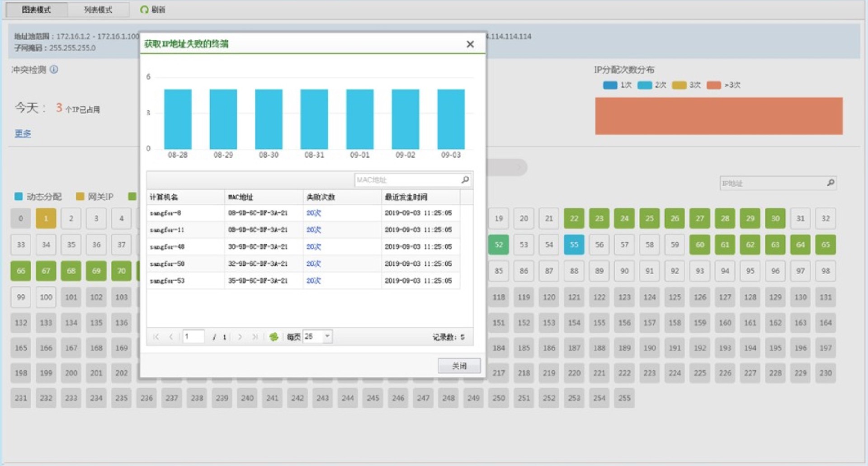Click the orange >3次 distribution bar
This screenshot has height=466, width=868.
tap(718, 116)
